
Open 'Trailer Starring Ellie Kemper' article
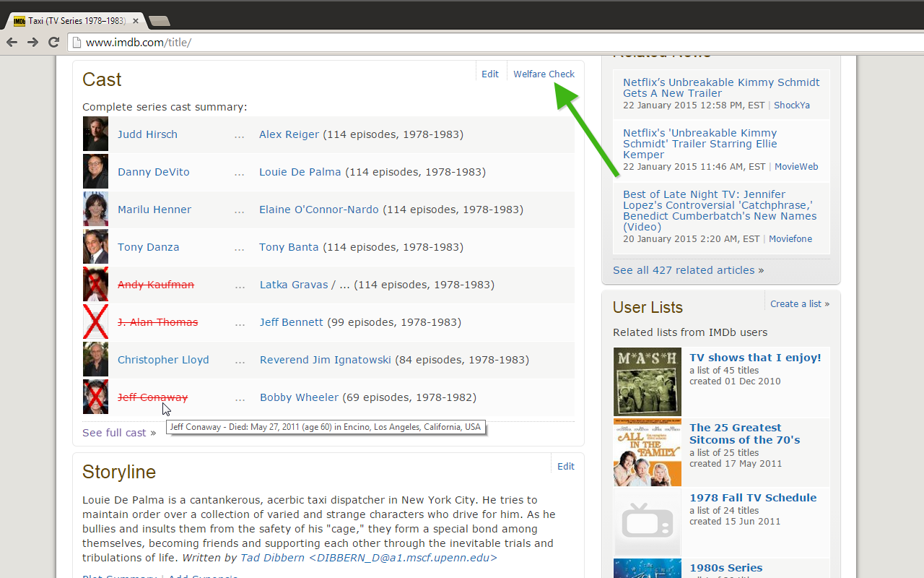pyautogui.click(x=700, y=144)
